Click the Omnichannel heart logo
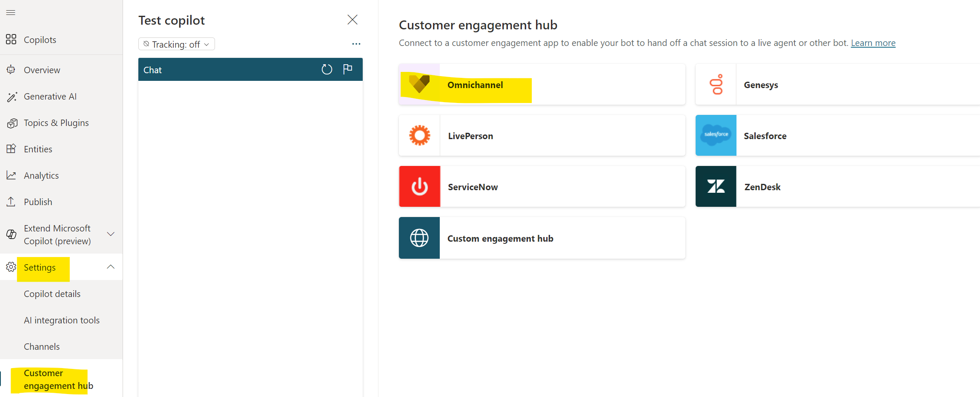The width and height of the screenshot is (980, 397). (419, 84)
